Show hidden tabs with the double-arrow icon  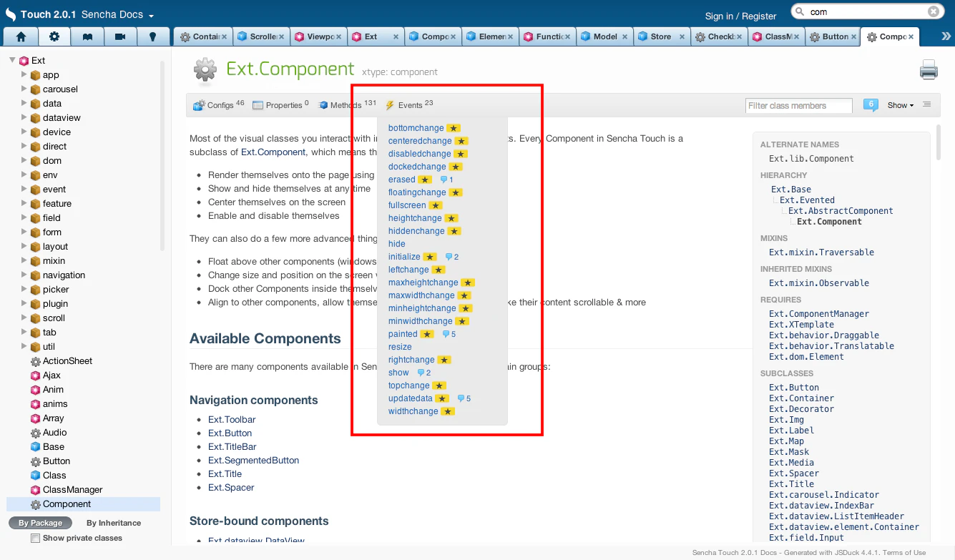[x=946, y=36]
